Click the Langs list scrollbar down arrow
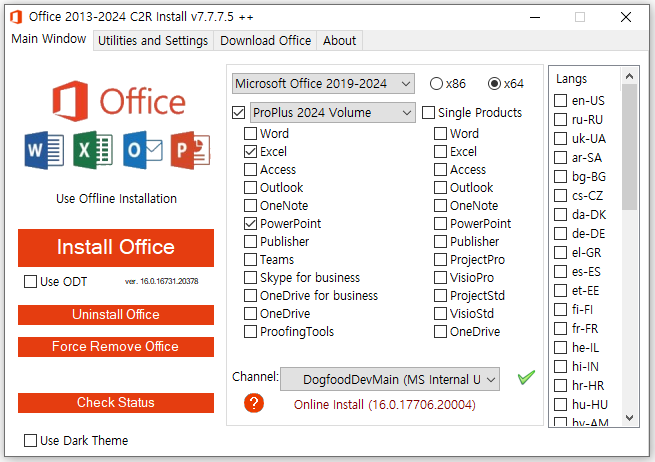Image resolution: width=655 pixels, height=462 pixels. (x=630, y=418)
